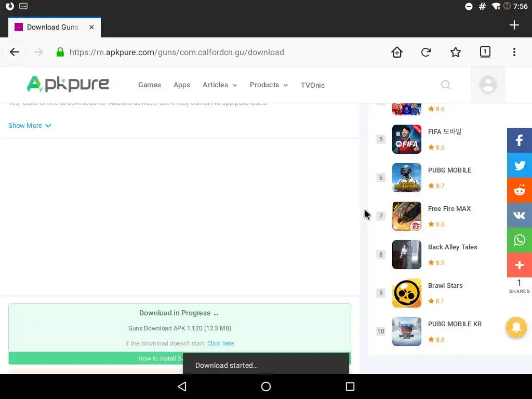The width and height of the screenshot is (532, 399).
Task: Click the '1 SHARES' counter
Action: 519,286
